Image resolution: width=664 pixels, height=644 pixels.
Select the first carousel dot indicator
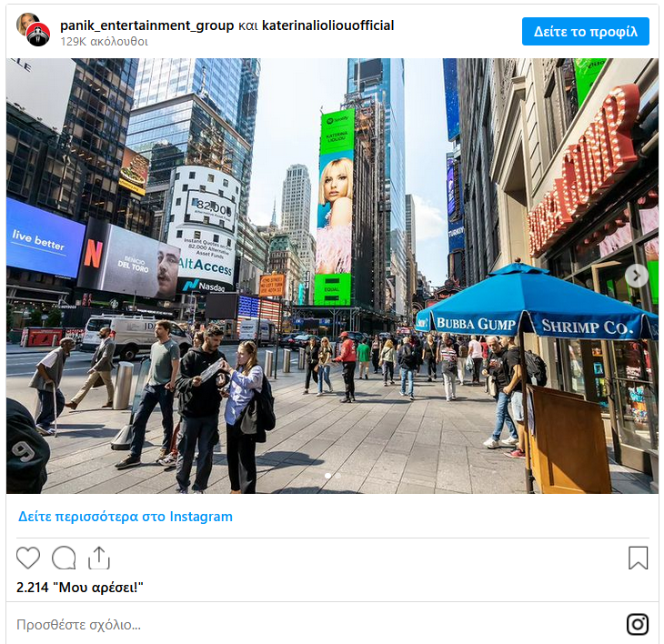(327, 476)
